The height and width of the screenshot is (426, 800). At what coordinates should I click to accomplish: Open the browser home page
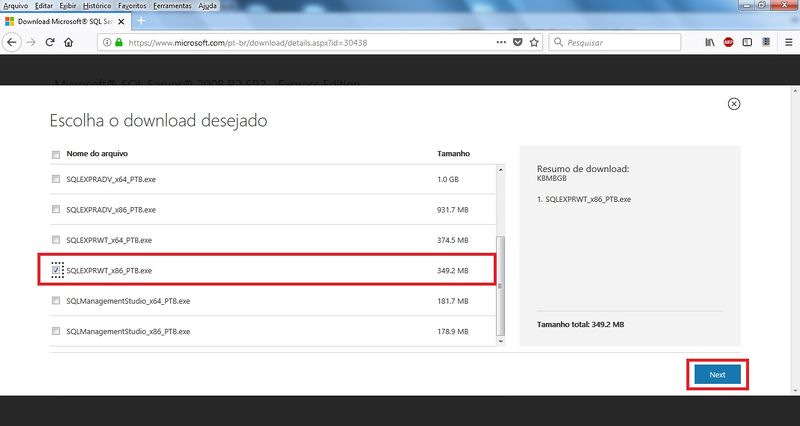pos(68,42)
